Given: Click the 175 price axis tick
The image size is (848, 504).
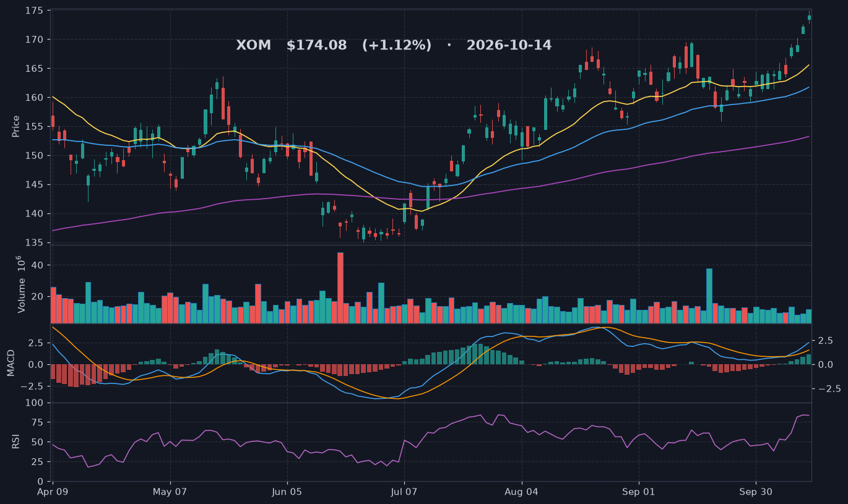Looking at the screenshot, I should 35,11.
